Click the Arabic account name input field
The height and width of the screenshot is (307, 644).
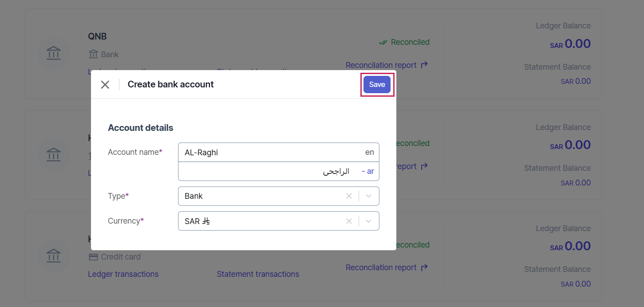[x=266, y=171]
